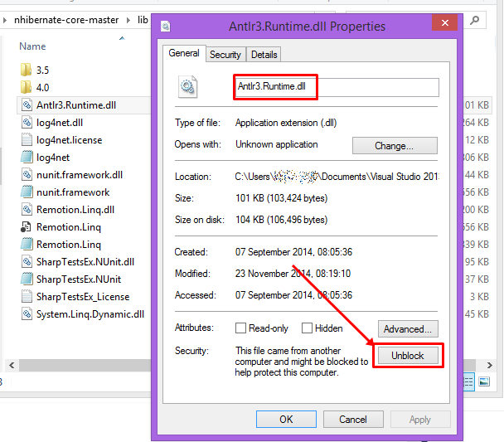Screen dimensions: 504x442
Task: Click the SharpTestsEx_License file icon
Action: (x=27, y=296)
